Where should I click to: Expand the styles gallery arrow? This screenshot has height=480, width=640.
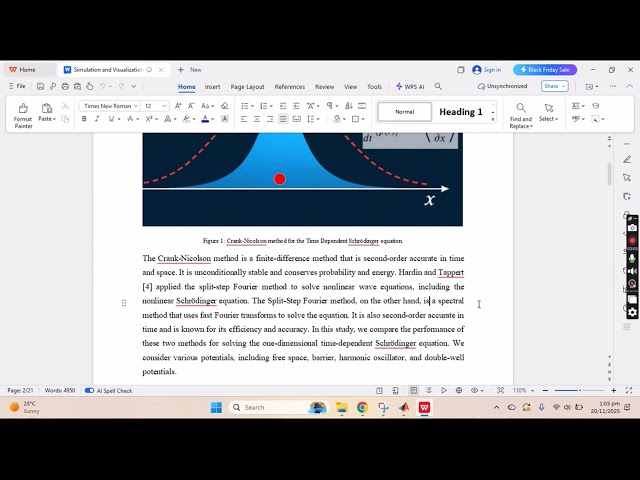click(x=493, y=120)
